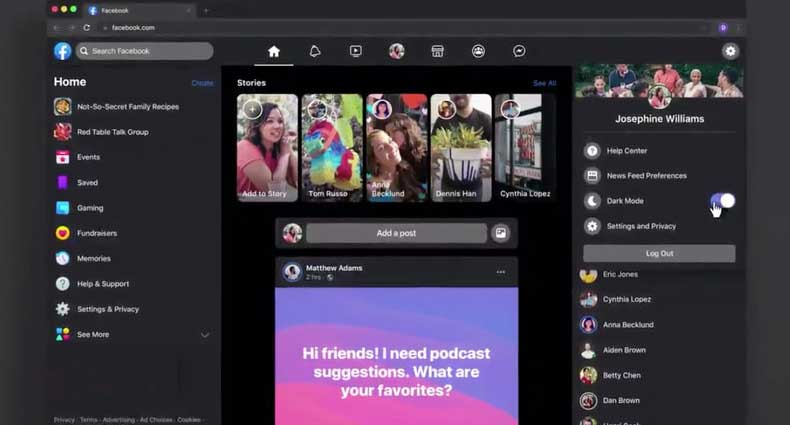Open the Groups icon in top bar
This screenshot has width=790, height=425.
(x=478, y=51)
